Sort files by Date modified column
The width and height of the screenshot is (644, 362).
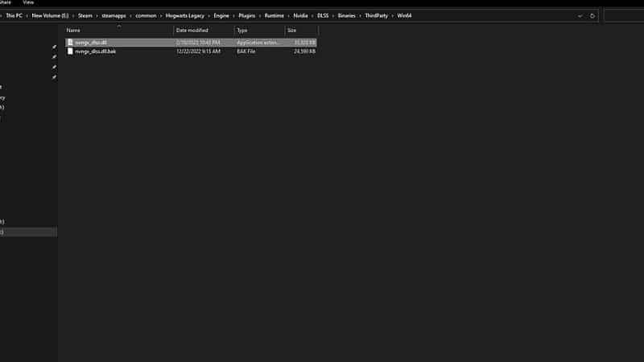point(192,30)
